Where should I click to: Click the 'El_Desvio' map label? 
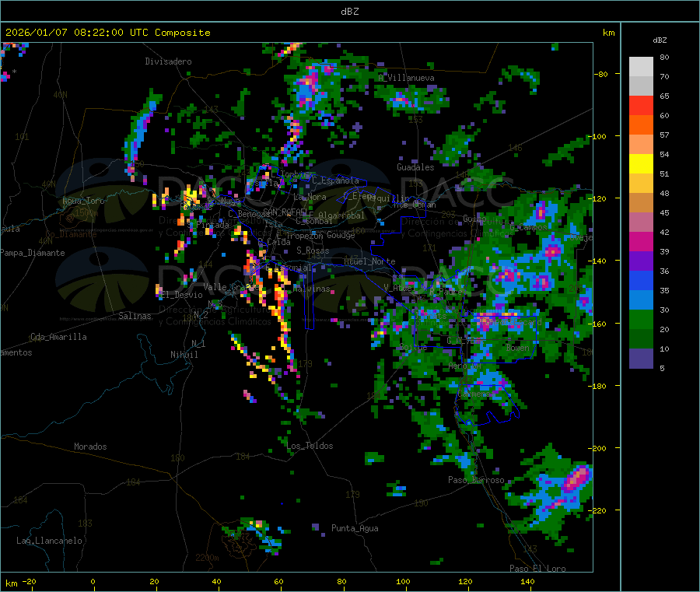point(182,295)
